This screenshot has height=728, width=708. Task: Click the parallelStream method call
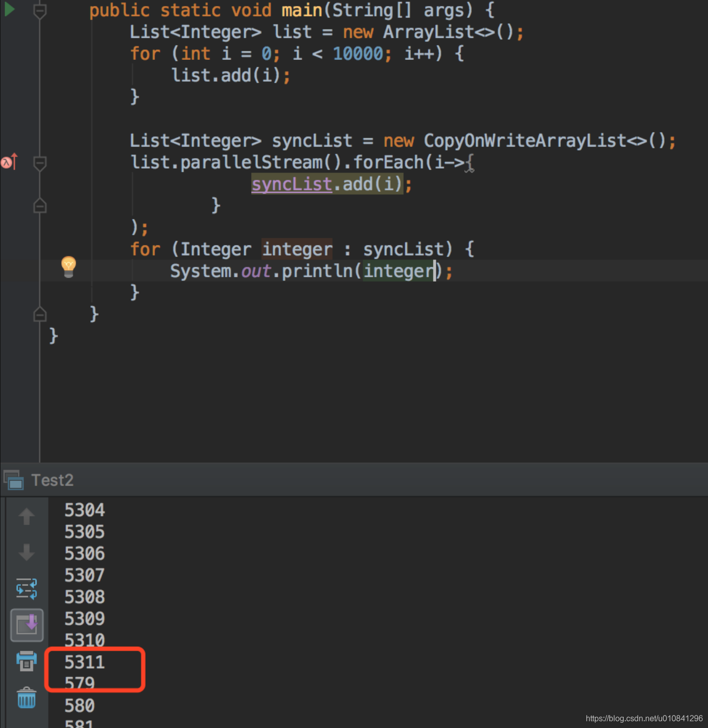pos(251,162)
